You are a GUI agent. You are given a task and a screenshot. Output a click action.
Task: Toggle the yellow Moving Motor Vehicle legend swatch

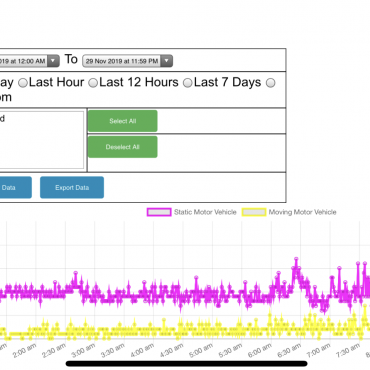tap(254, 212)
